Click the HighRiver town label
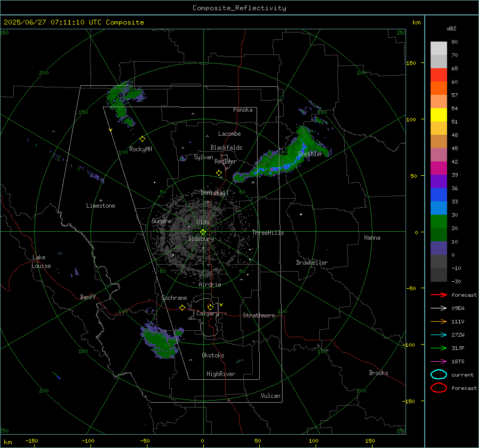 (221, 374)
